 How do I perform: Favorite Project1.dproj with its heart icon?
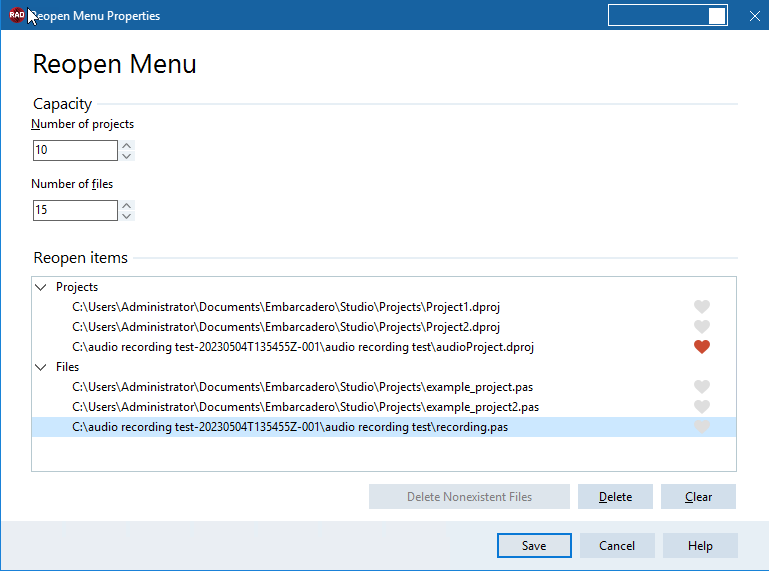point(702,307)
